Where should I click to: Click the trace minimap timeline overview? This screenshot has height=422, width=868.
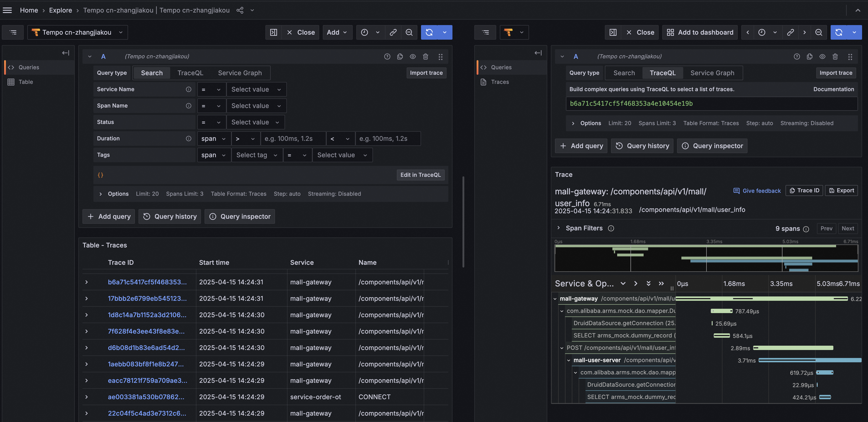(x=706, y=258)
